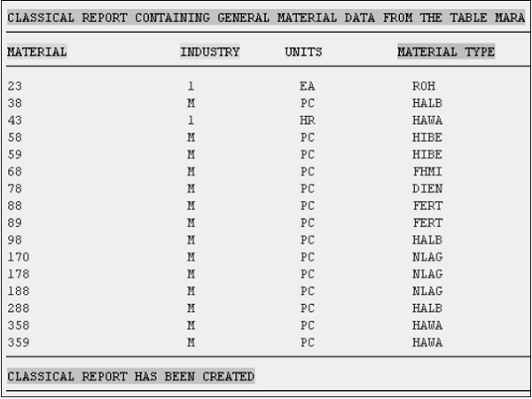Click material number 359 in the last row
532x399 pixels.
pyautogui.click(x=19, y=342)
